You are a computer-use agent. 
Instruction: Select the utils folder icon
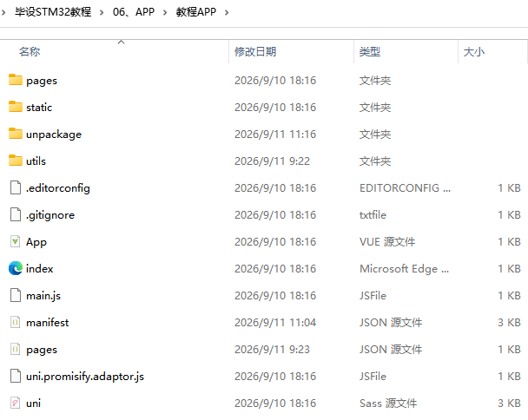pos(15,161)
